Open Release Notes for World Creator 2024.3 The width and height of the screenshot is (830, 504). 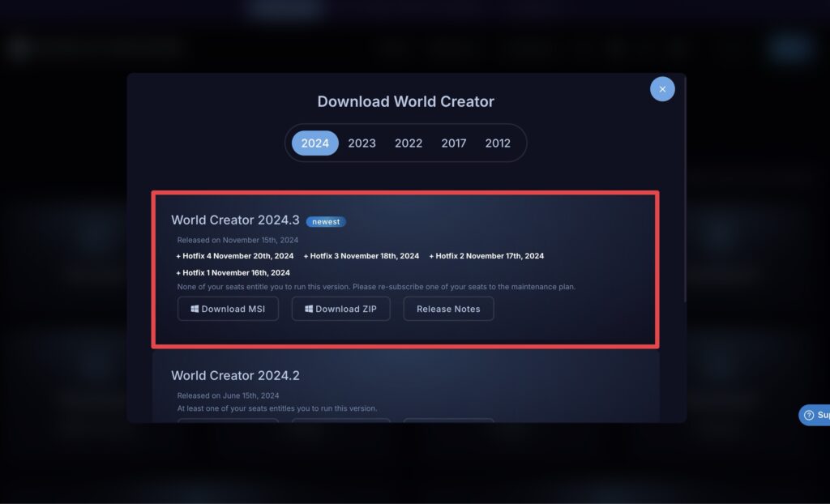448,309
